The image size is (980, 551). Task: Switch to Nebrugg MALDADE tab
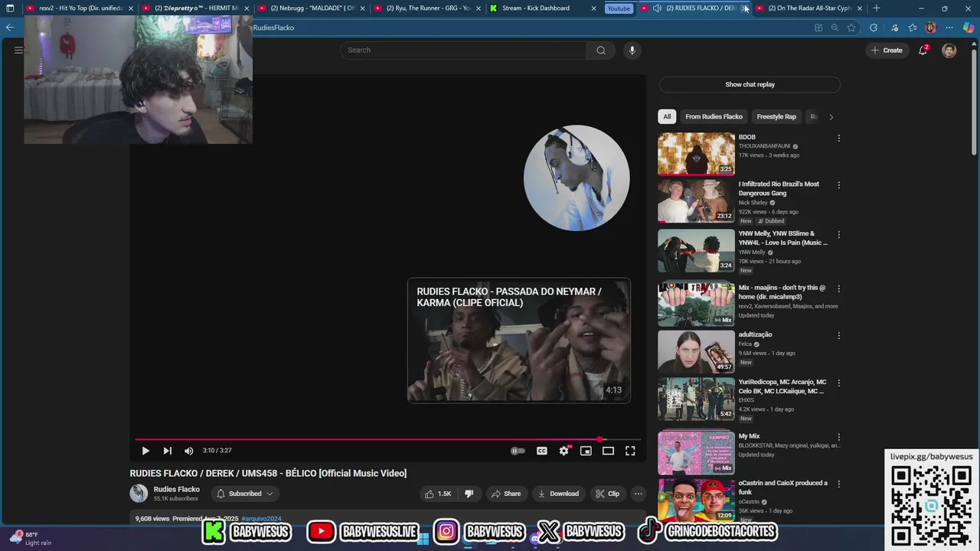click(x=312, y=8)
